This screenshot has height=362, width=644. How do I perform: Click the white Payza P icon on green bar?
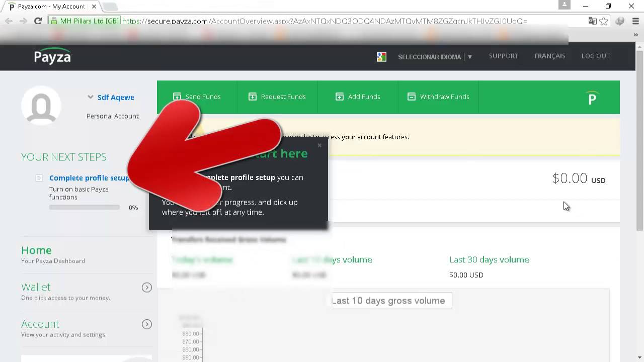pos(592,98)
